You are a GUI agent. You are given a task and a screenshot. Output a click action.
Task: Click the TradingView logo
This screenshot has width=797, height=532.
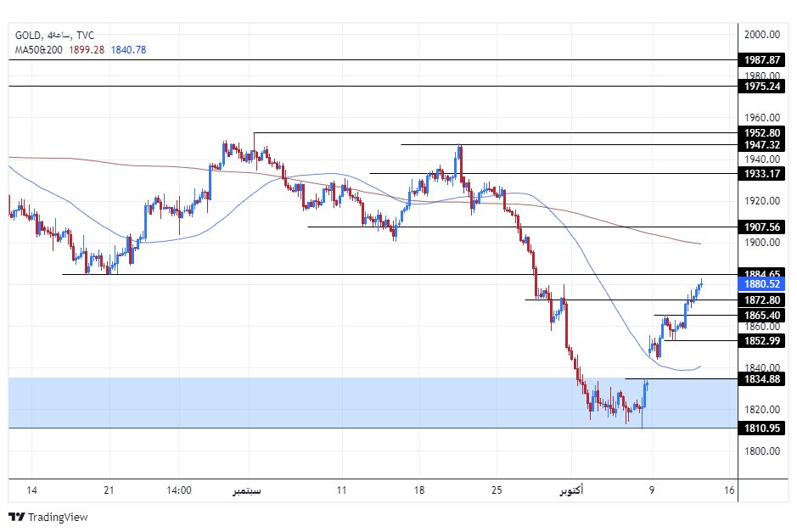click(x=48, y=517)
